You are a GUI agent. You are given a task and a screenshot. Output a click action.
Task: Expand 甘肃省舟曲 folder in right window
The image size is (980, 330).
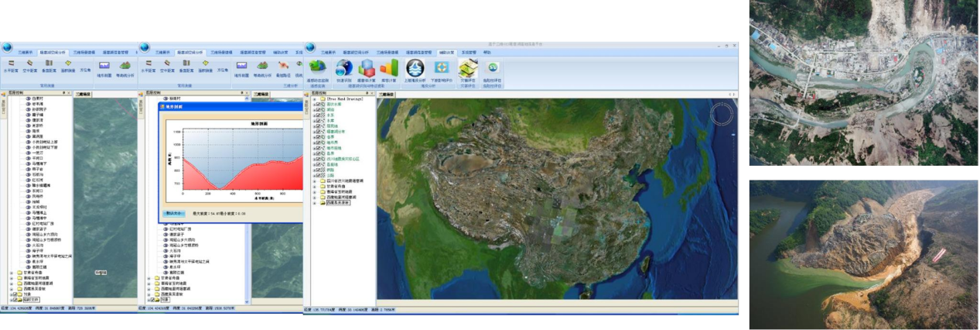(314, 186)
